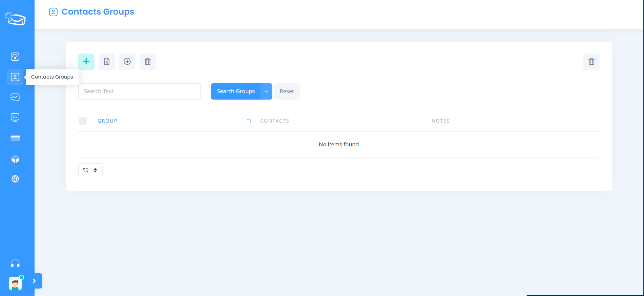
Task: Click the NOTES column header
Action: tap(441, 121)
